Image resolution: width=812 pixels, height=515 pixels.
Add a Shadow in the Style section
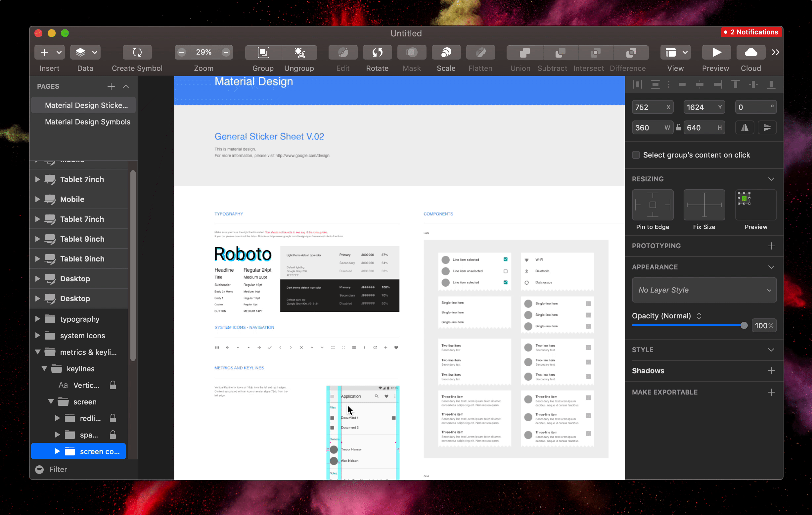point(772,371)
